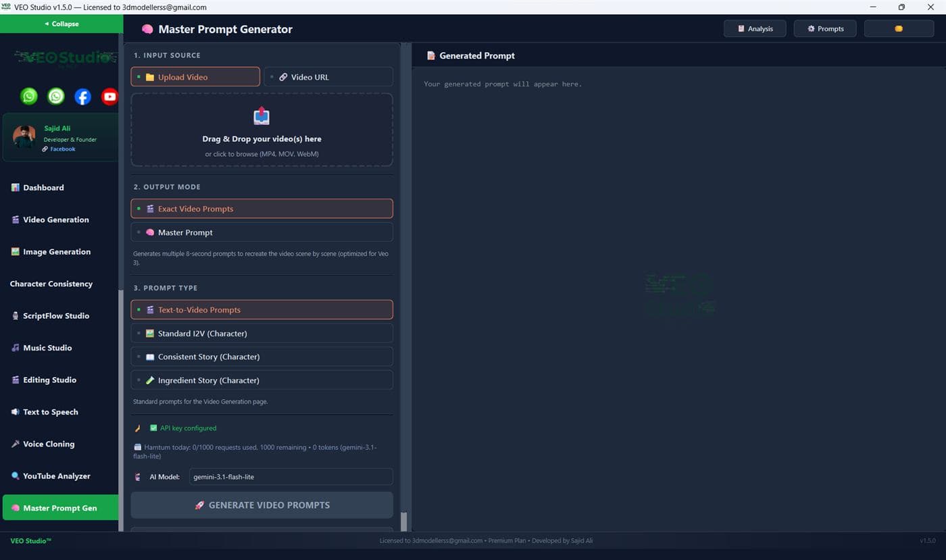946x560 pixels.
Task: Open the AI Model gemini-3.1-flash-lite selector
Action: point(291,477)
